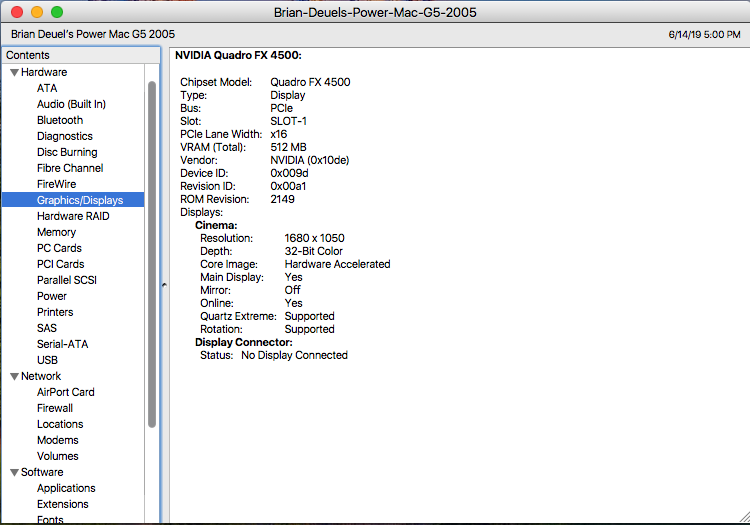Click the window title Brian-Deuels-Power-Mac-G5-2005
750x525 pixels.
pos(375,12)
